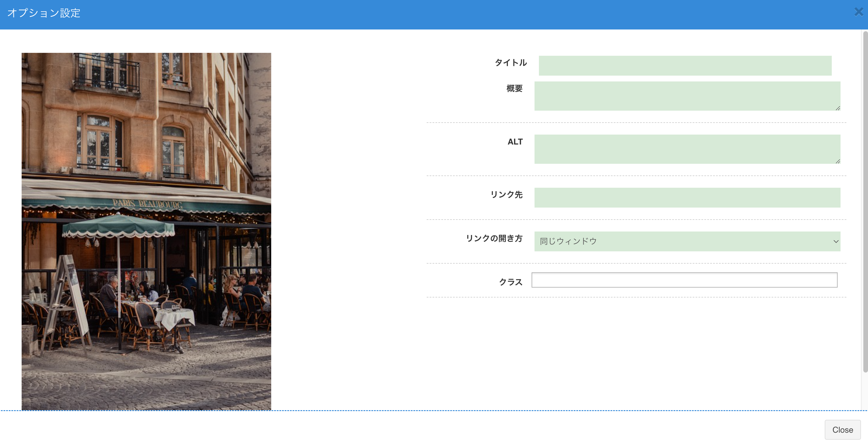This screenshot has width=868, height=442.
Task: Click the クラス label
Action: [511, 282]
